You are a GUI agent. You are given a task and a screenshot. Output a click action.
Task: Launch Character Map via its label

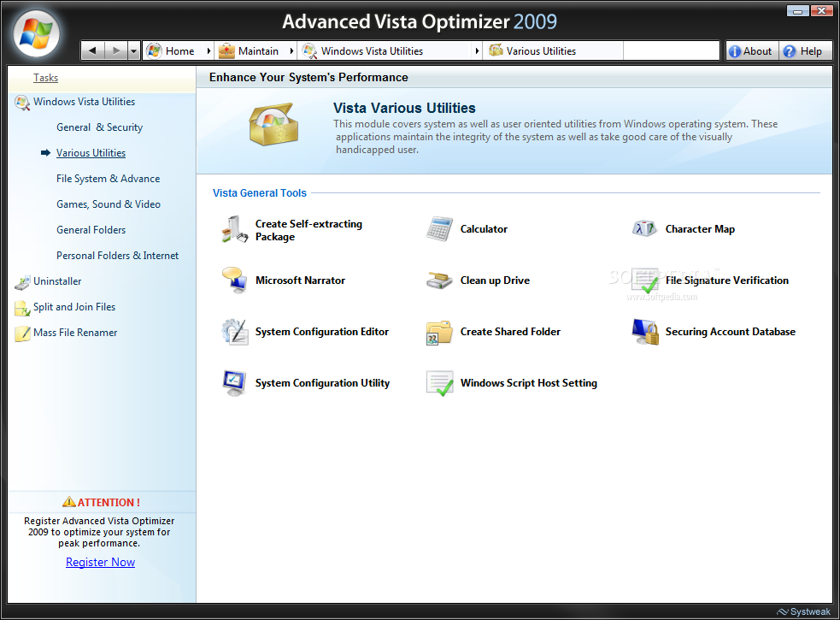pyautogui.click(x=700, y=229)
